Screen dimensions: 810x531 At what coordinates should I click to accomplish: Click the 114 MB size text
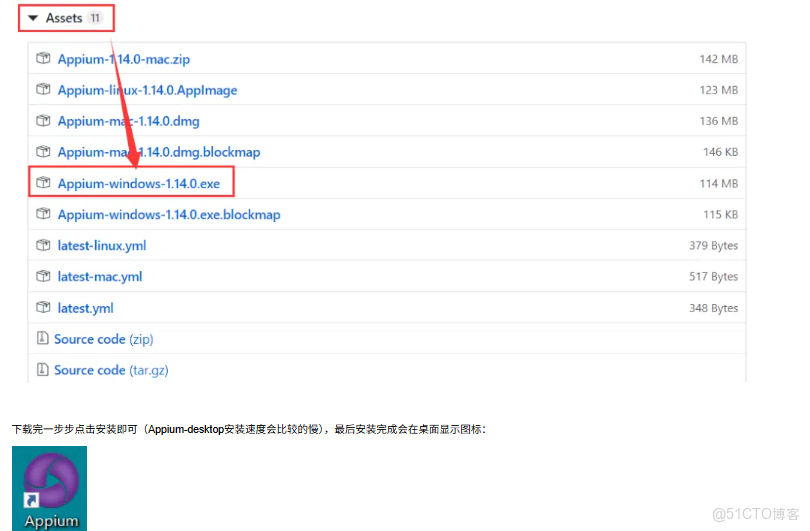coord(719,183)
